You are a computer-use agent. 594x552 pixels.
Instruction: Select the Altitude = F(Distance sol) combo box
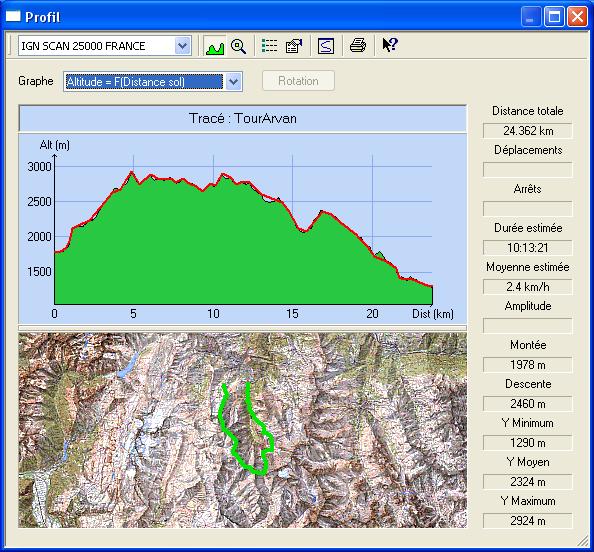[x=153, y=81]
